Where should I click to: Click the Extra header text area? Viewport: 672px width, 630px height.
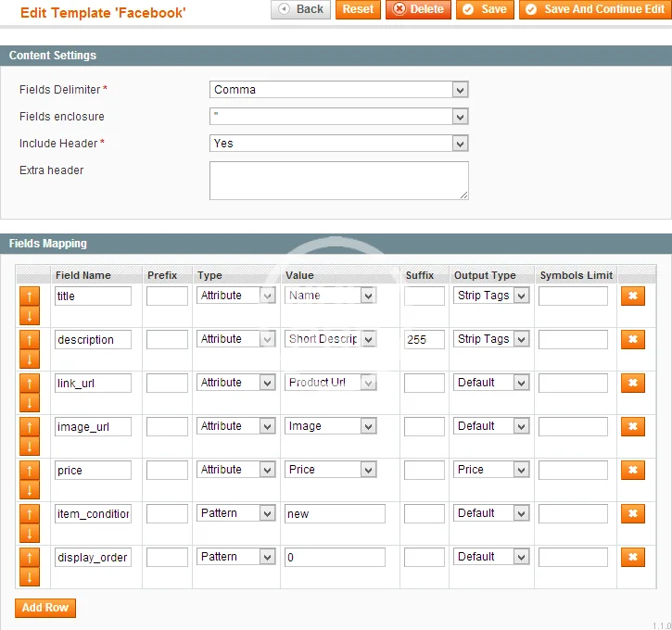point(338,180)
